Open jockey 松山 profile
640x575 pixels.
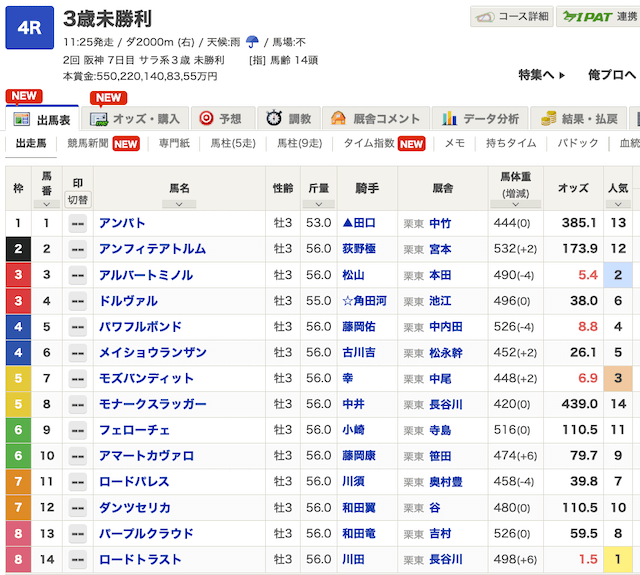pos(353,275)
